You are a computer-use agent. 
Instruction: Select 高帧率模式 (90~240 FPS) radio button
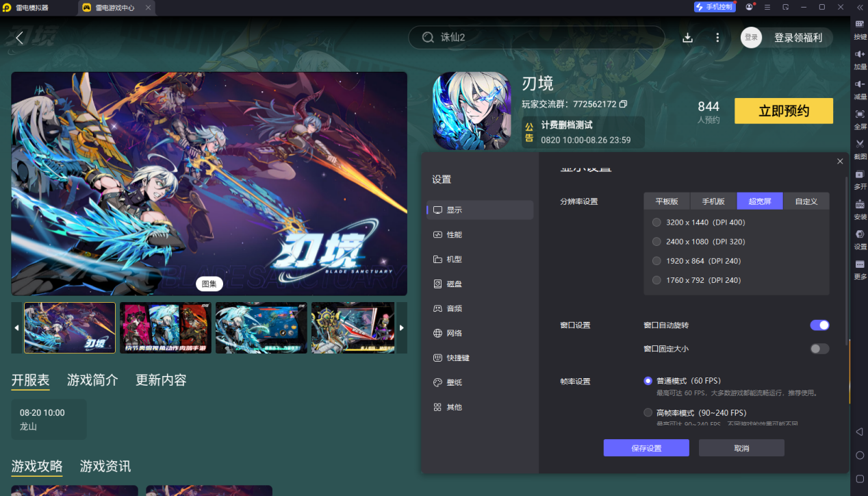(648, 412)
